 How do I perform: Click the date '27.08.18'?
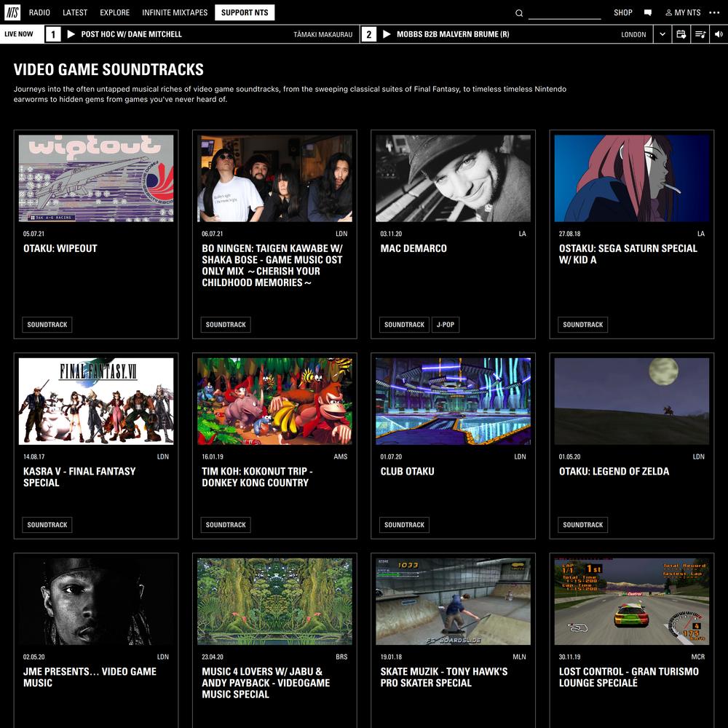570,234
